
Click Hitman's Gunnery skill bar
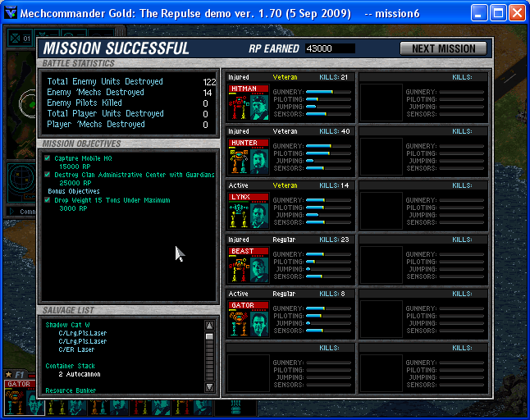coord(328,92)
